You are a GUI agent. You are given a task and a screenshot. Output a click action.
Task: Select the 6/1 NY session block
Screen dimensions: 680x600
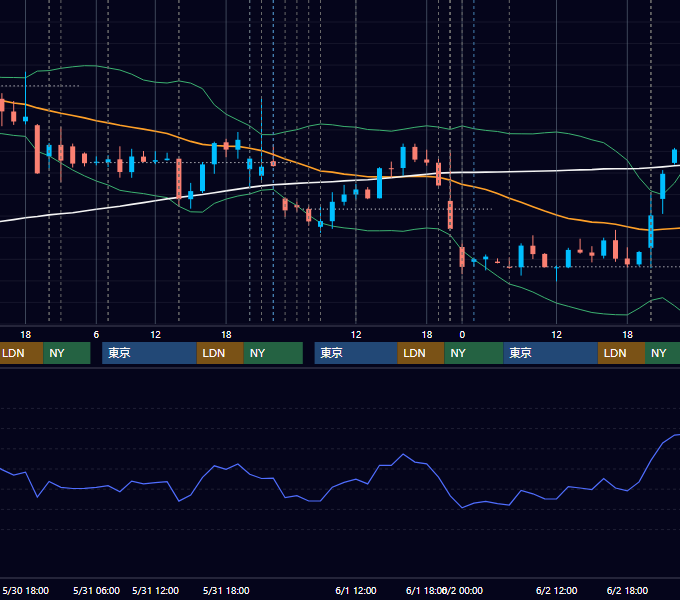[474, 353]
